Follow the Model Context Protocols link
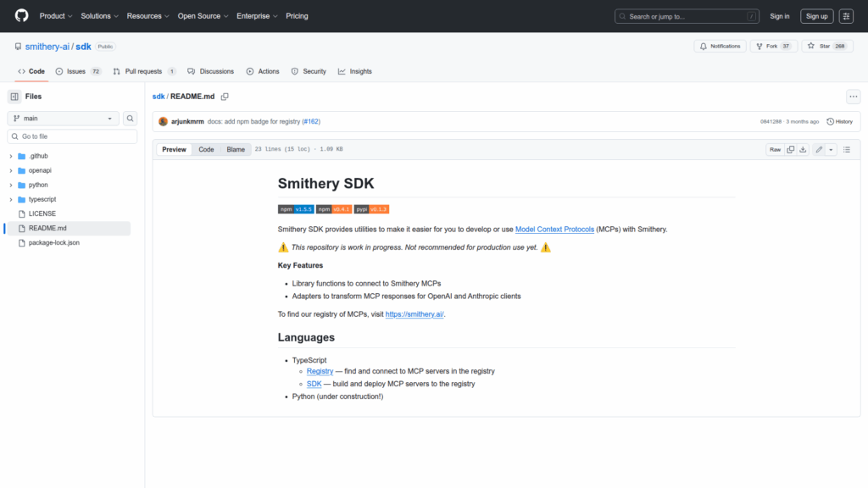 [x=554, y=230]
